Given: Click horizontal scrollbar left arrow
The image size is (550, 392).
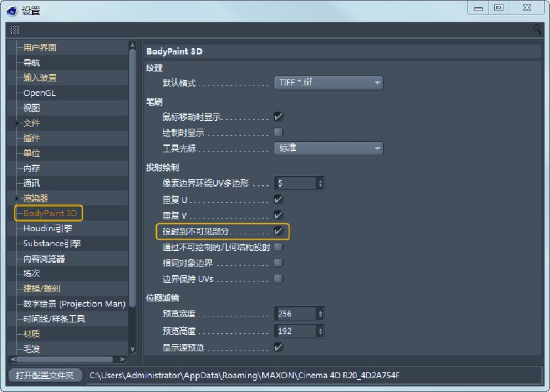Looking at the screenshot, I should [x=13, y=359].
